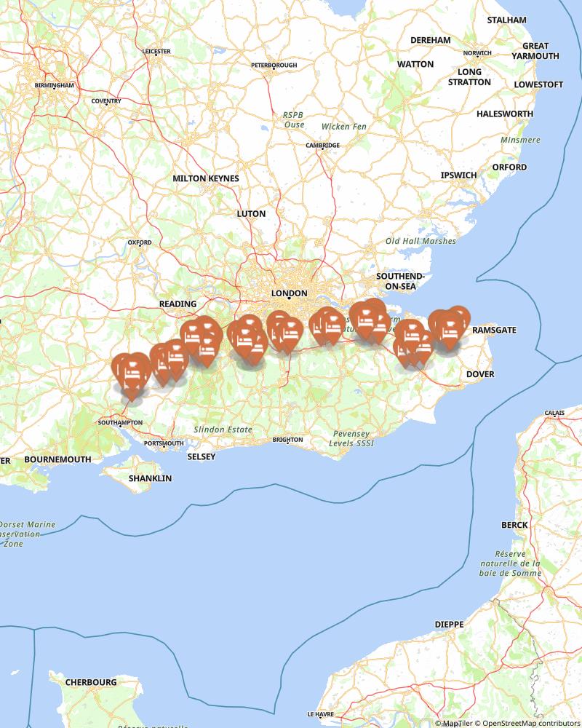Click the CAMBRIDGE city label
Screen dimensions: 582x728
322,146
